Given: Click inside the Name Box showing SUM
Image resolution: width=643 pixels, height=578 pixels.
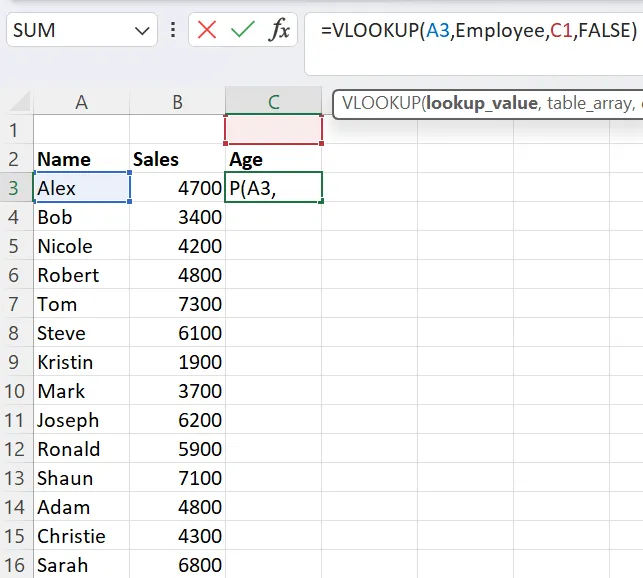Looking at the screenshot, I should (x=82, y=30).
